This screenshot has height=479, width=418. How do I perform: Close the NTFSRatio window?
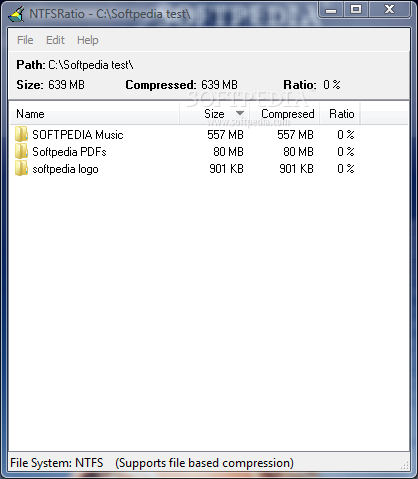click(x=389, y=9)
